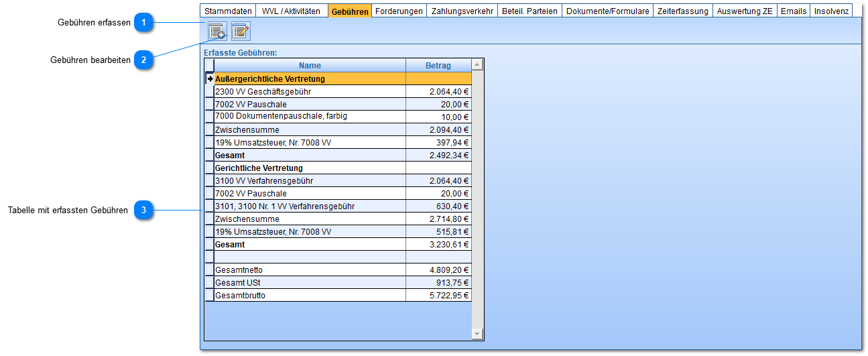
Task: Select the 2300 VV Geschäftsgebühr row
Action: (x=310, y=91)
